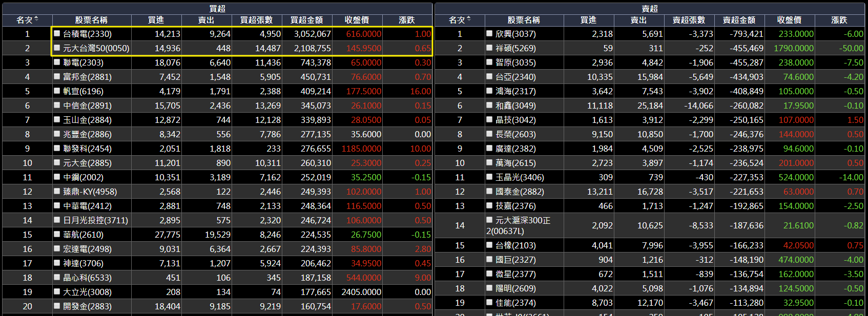Toggle the checkbox for 台亞(2340)
This screenshot has width=868, height=316.
490,76
